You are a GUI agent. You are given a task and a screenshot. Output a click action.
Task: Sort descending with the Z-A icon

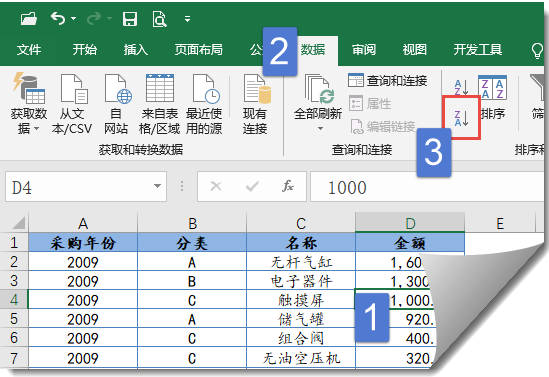click(461, 118)
